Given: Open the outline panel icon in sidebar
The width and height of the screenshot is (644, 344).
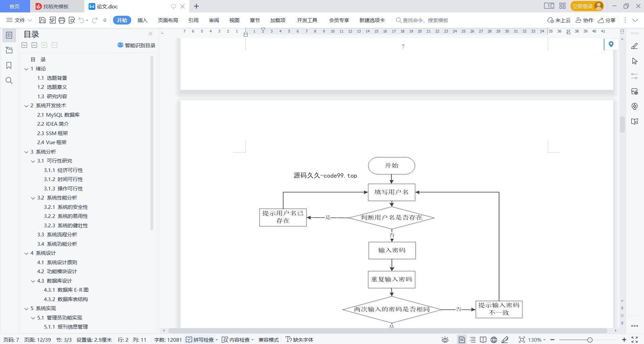Looking at the screenshot, I should [x=9, y=35].
